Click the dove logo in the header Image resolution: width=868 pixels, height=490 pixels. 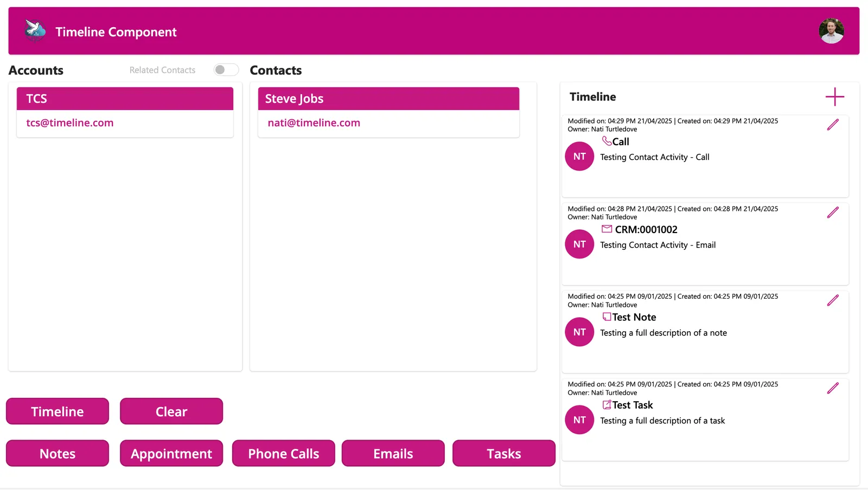(35, 31)
